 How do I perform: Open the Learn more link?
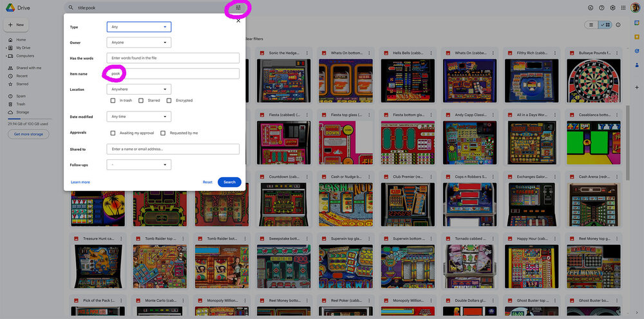[x=80, y=182]
